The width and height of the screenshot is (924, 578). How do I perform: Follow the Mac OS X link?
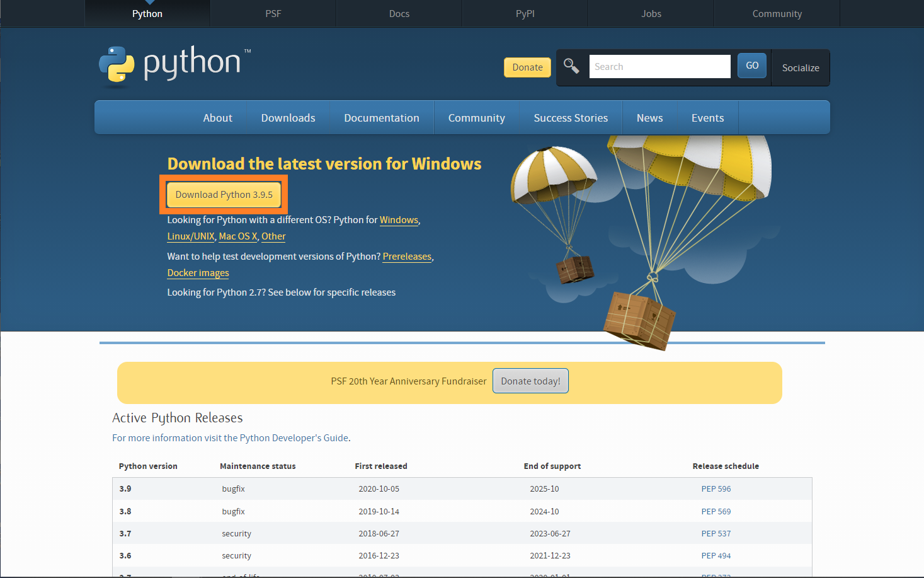pyautogui.click(x=238, y=236)
